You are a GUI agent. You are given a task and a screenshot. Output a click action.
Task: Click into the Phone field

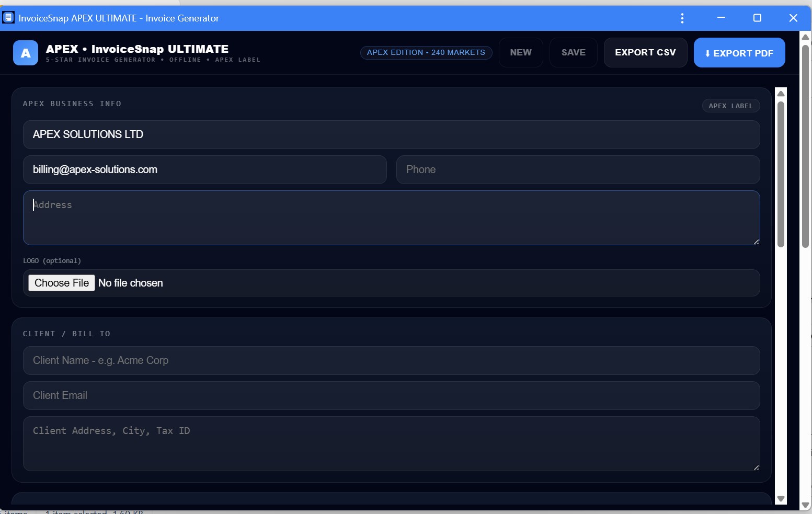coord(578,169)
